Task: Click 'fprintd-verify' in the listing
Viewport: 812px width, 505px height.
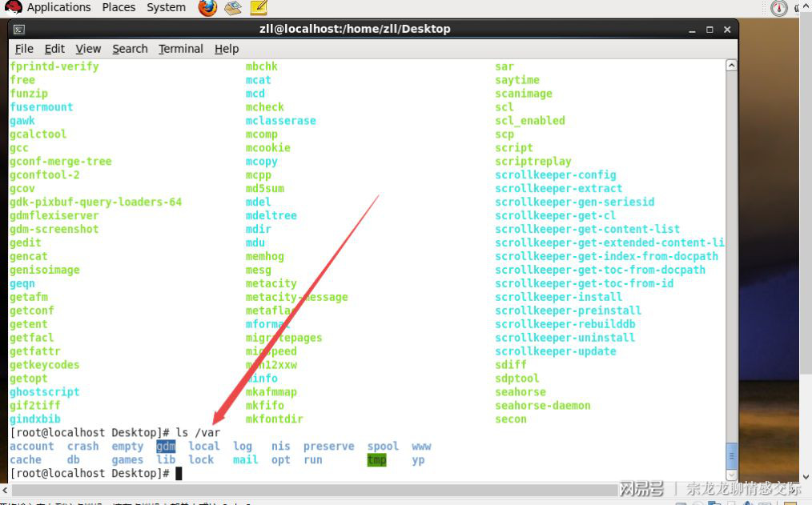Action: [54, 66]
